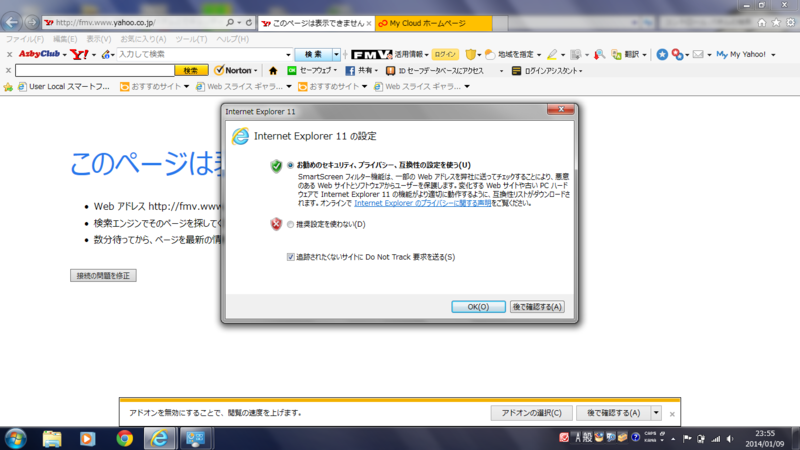Switch to the My Cloud ホームページ tab
Image resolution: width=800 pixels, height=450 pixels.
click(434, 23)
